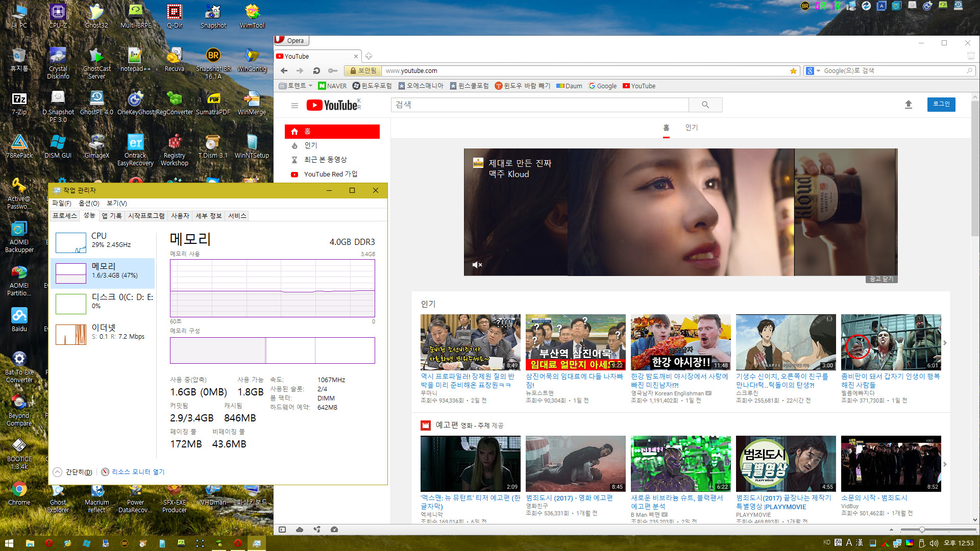Close the YouTube browser tab
Viewport: 980px width, 551px height.
[356, 56]
